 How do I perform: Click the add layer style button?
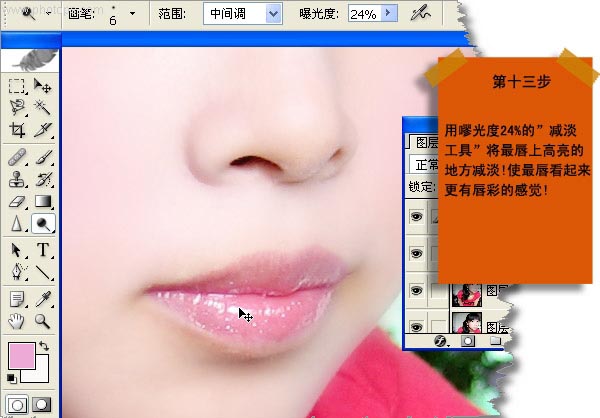[x=440, y=341]
